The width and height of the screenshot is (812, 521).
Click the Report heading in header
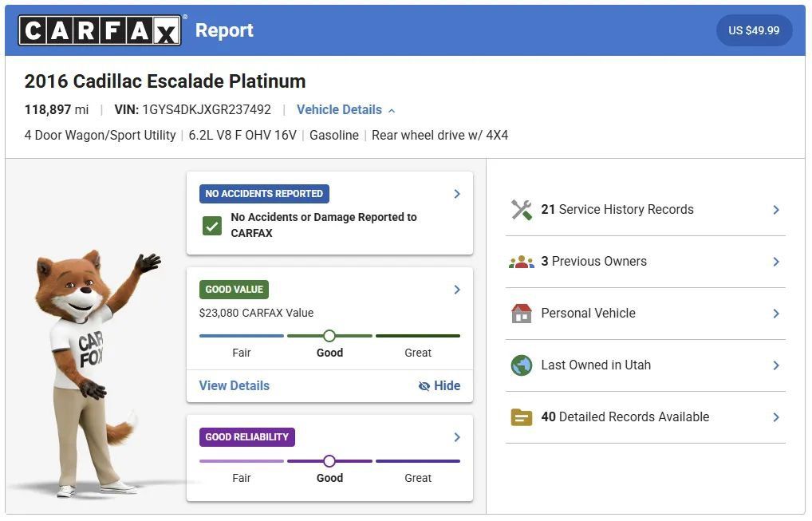(x=224, y=30)
